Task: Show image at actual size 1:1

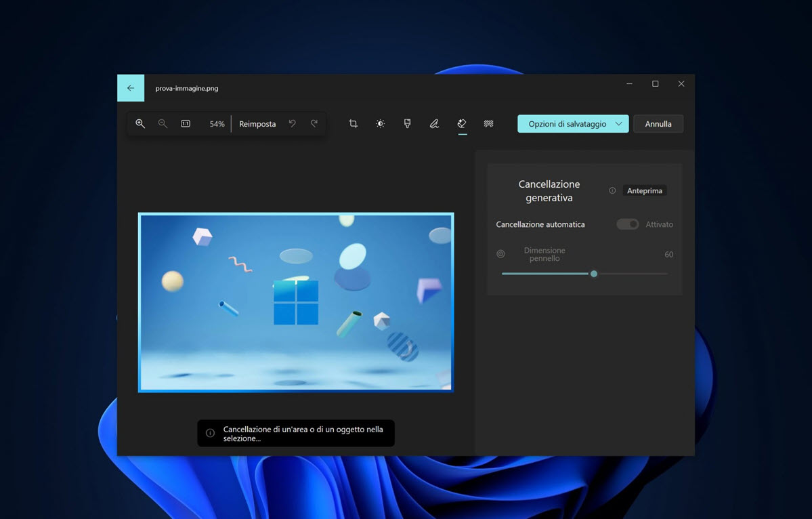Action: pos(186,124)
